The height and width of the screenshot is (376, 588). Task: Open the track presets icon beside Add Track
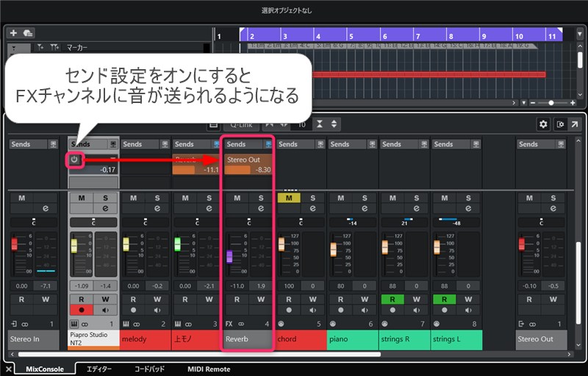click(x=28, y=33)
